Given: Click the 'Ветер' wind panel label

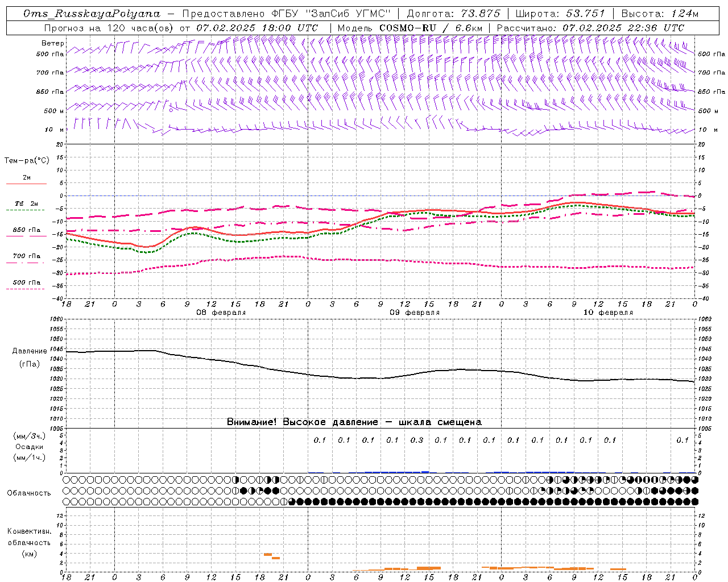Looking at the screenshot, I should 53,43.
